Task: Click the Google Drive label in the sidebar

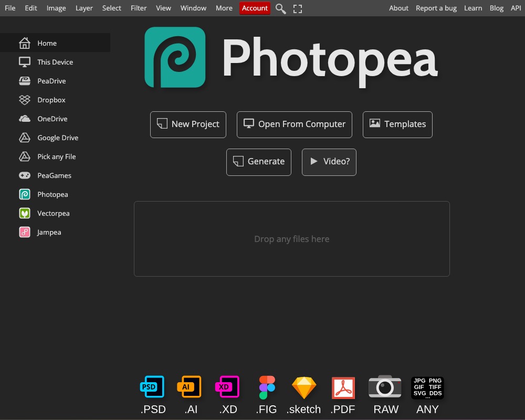Action: click(58, 138)
